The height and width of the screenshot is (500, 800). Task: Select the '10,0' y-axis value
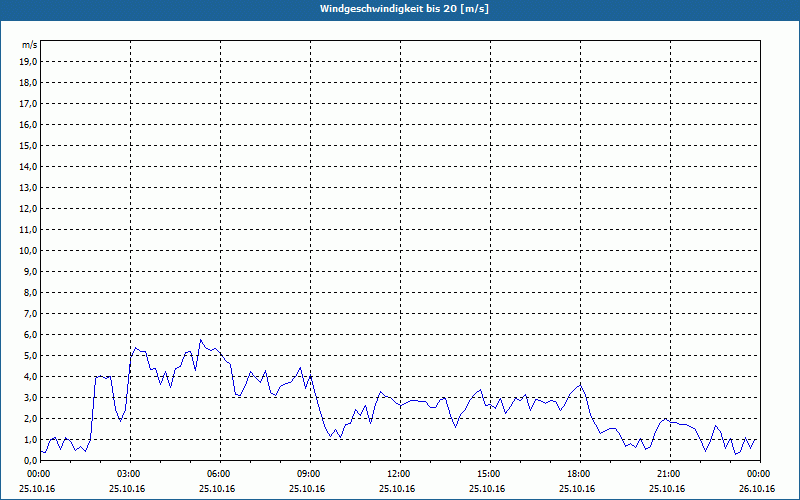(28, 251)
